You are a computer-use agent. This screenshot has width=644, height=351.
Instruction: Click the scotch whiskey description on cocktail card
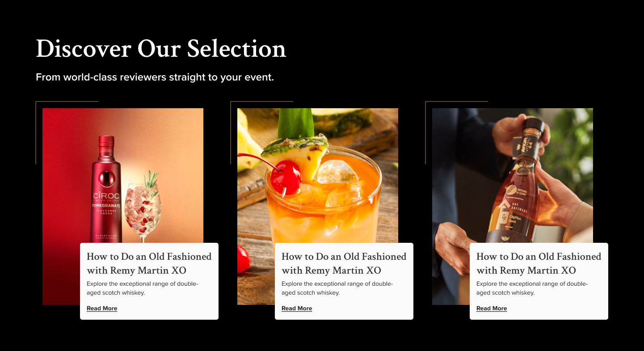coord(337,288)
